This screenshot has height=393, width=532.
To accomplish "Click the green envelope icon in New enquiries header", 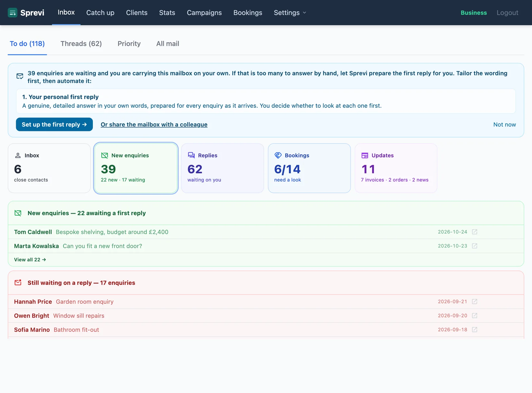I will point(18,213).
